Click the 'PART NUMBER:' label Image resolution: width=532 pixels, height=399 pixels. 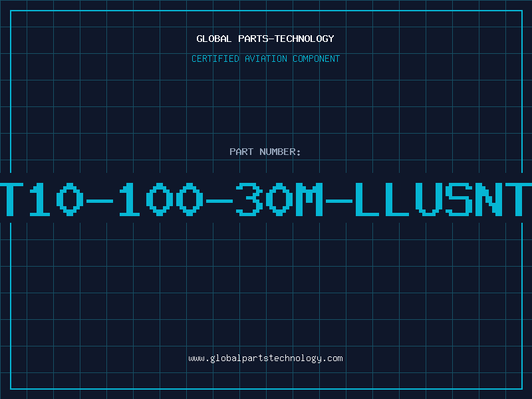click(265, 152)
